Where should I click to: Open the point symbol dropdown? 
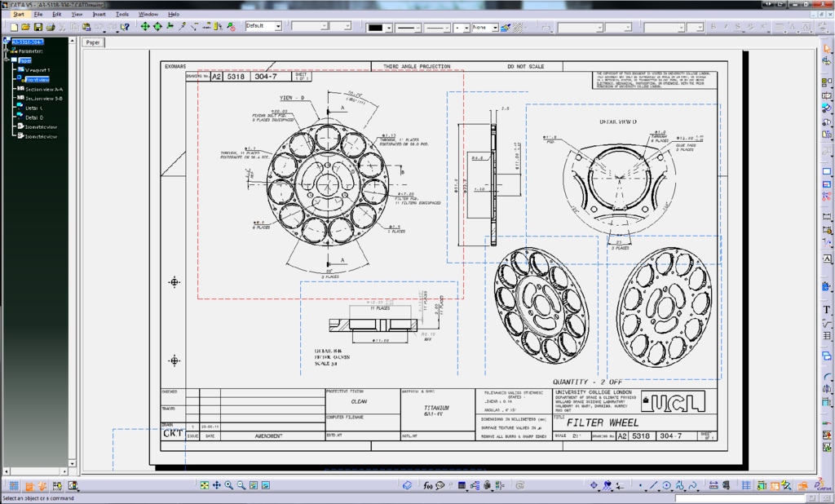click(466, 28)
